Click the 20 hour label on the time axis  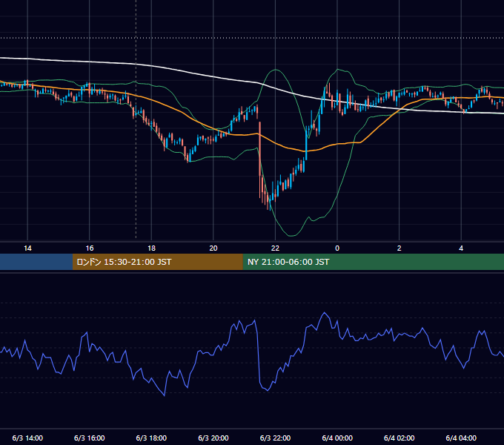213,248
